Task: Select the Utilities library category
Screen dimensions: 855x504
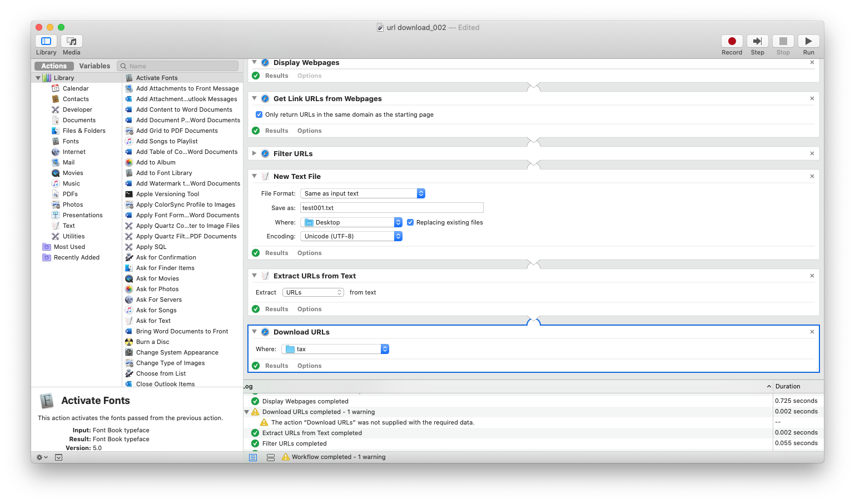Action: click(x=73, y=236)
